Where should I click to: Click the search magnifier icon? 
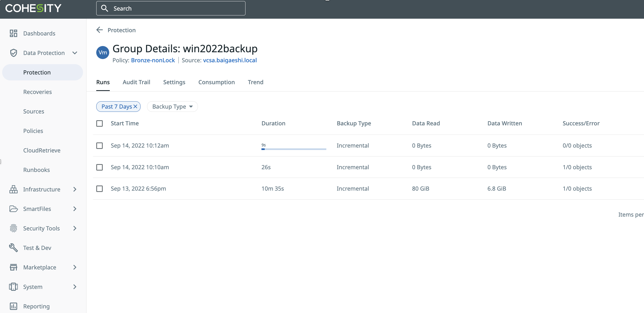click(104, 8)
